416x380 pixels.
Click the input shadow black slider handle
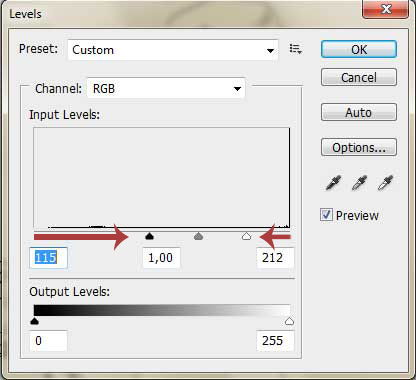[x=149, y=236]
